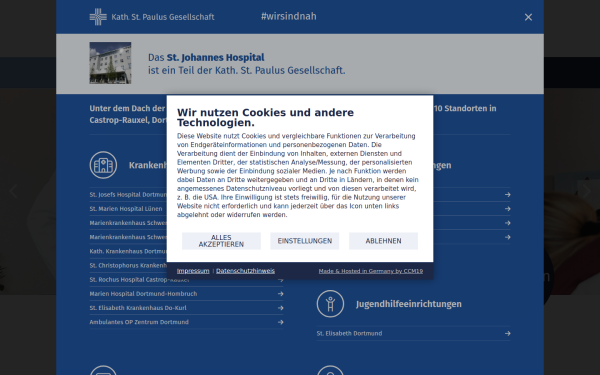Click arrow beside Marien Hospital Dortmund-Hombruch

coord(280,294)
